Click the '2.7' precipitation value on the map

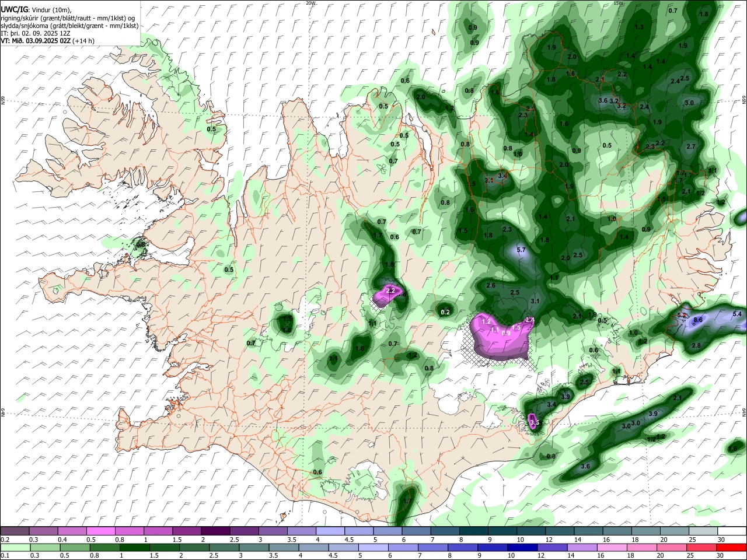click(692, 146)
